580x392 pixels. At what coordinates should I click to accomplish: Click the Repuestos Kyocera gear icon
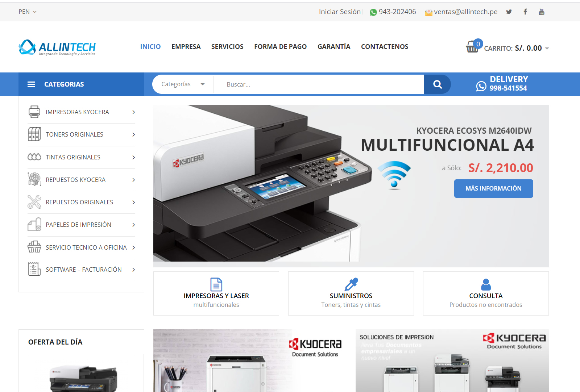(34, 179)
